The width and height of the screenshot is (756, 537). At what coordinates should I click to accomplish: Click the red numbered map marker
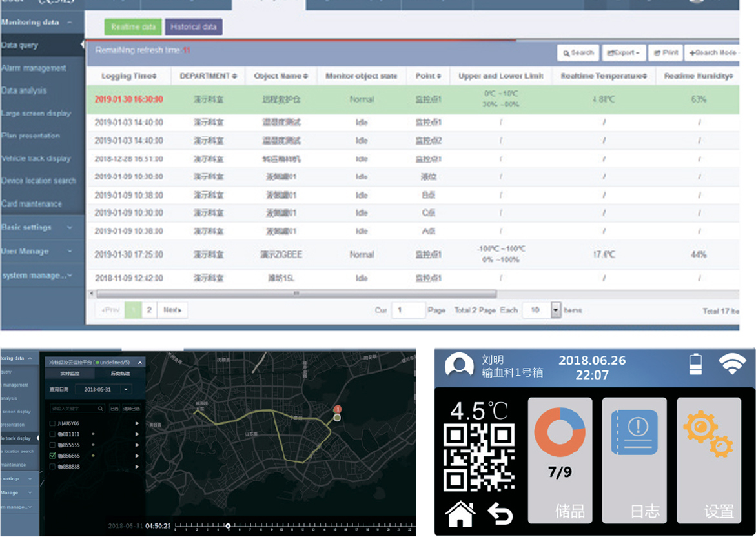click(x=336, y=409)
